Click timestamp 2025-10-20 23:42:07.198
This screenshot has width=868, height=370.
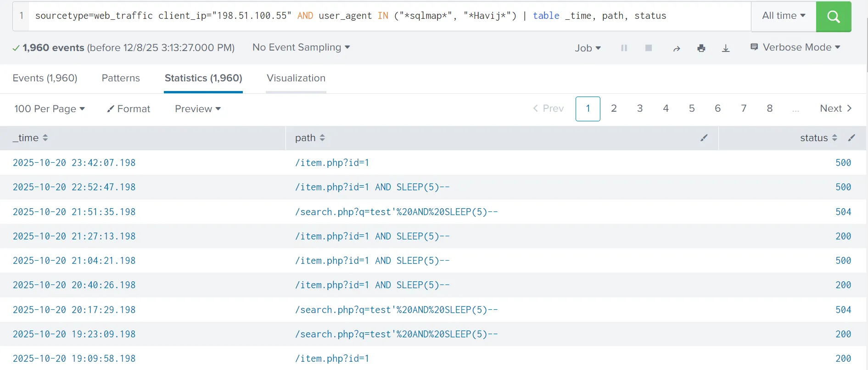tap(74, 163)
